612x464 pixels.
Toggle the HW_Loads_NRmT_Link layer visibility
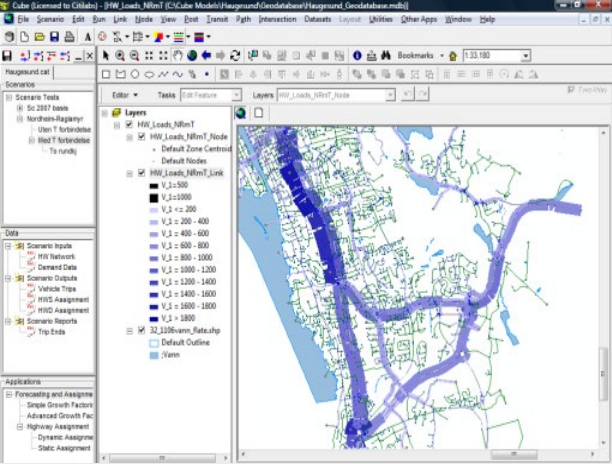141,174
